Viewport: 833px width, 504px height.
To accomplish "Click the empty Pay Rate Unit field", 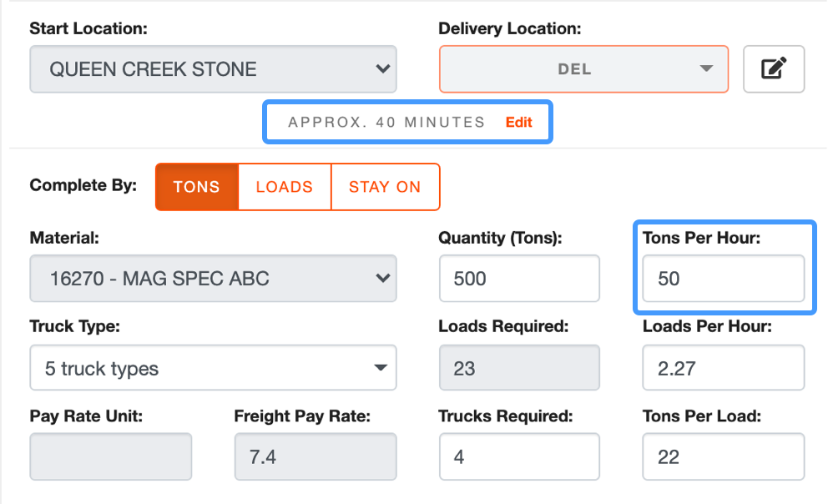I will coord(110,456).
